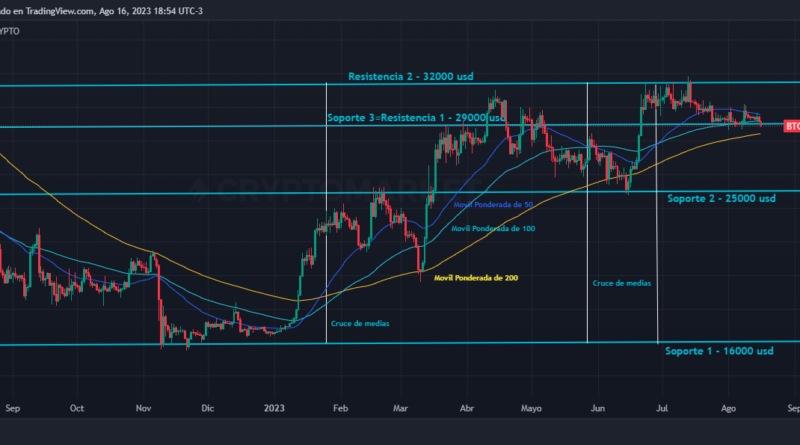Click the "Oct" label on time axis
The width and height of the screenshot is (800, 445).
point(77,408)
